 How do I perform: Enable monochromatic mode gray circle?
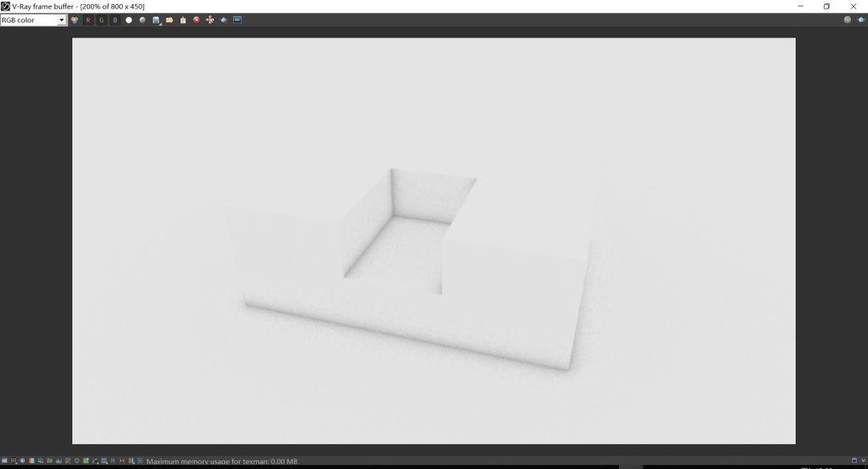pyautogui.click(x=142, y=20)
